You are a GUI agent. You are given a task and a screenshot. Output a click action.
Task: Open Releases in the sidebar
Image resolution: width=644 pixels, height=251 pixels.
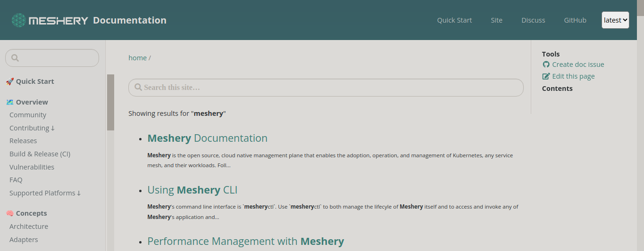click(23, 141)
